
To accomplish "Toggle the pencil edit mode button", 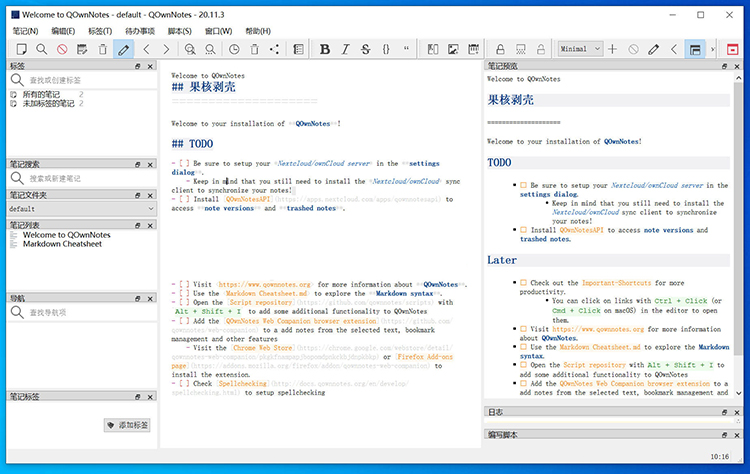I will [x=123, y=49].
